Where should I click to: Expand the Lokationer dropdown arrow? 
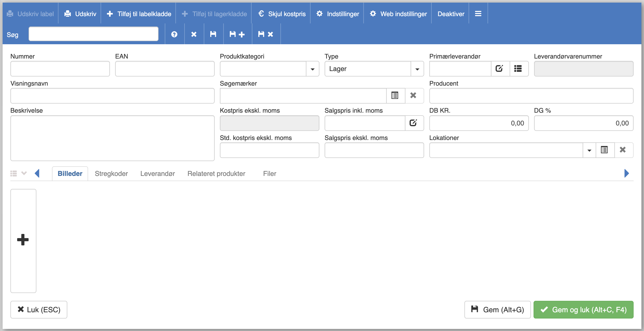(589, 150)
